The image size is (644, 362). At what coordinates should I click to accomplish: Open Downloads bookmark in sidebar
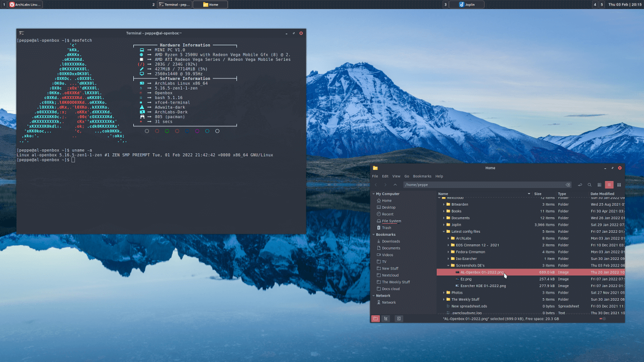coord(390,241)
